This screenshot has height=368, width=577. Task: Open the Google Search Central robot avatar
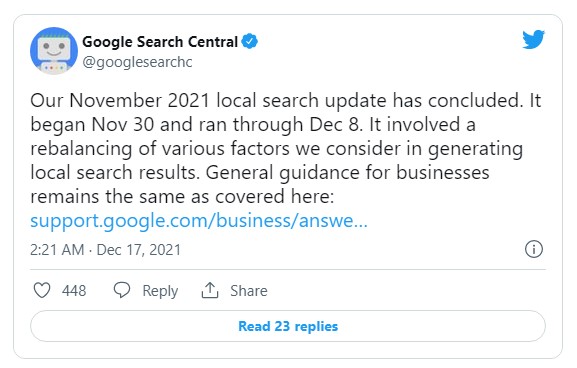point(54,51)
